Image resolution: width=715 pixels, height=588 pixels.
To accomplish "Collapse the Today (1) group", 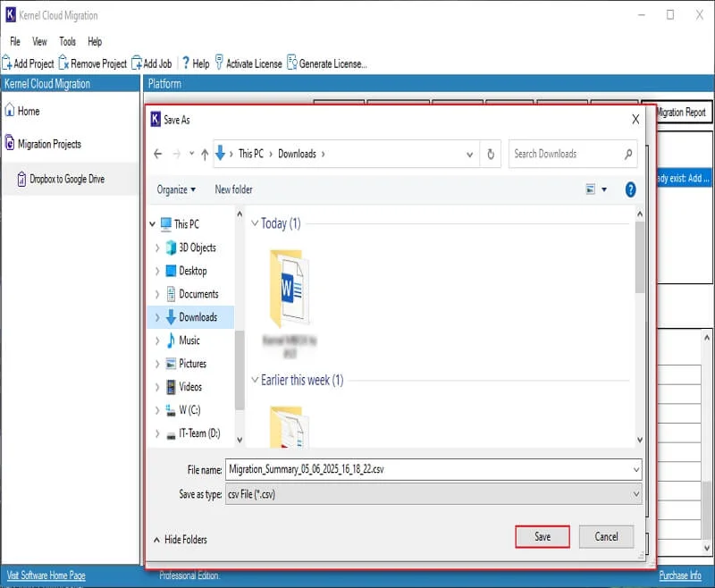I will click(255, 223).
